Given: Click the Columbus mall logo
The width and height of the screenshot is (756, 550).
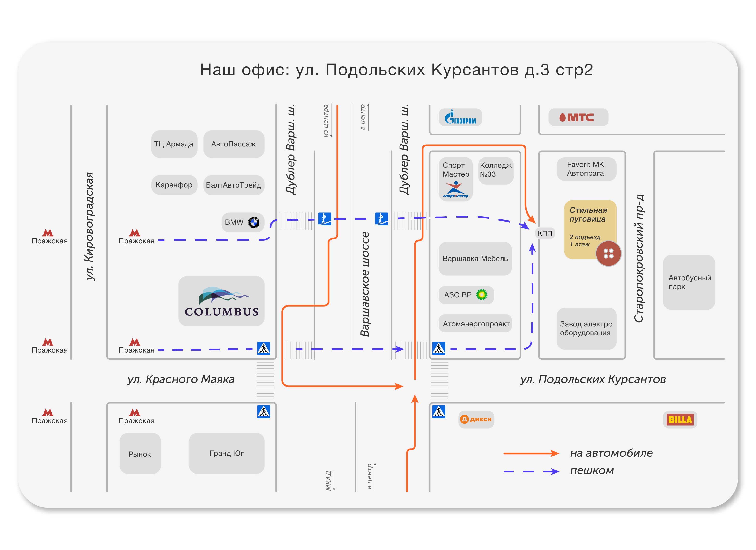Looking at the screenshot, I should (221, 301).
